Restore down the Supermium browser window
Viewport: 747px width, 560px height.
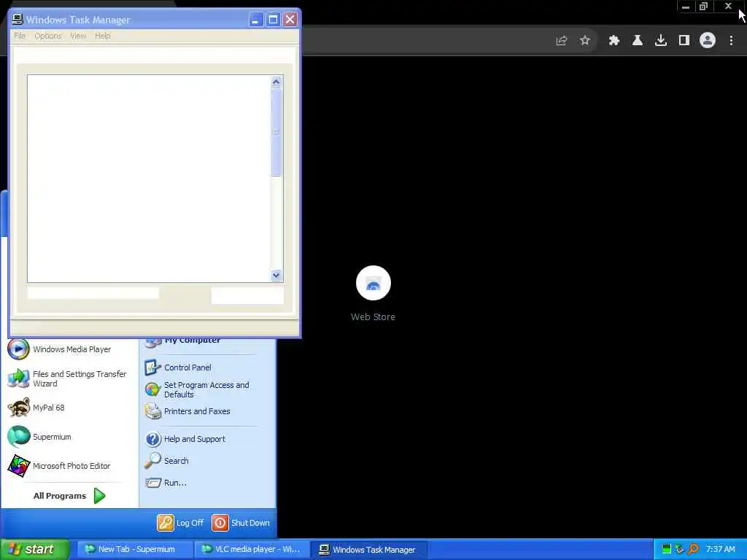click(x=704, y=7)
